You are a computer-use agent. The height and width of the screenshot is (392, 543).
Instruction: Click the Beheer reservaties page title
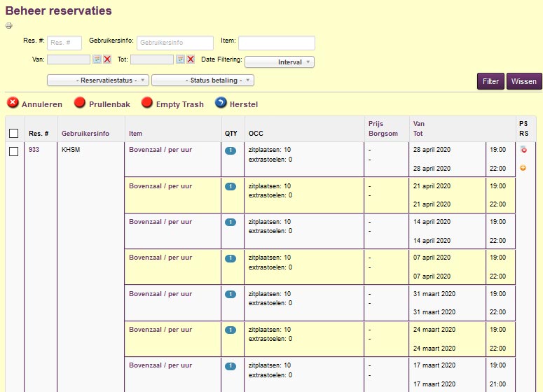59,10
